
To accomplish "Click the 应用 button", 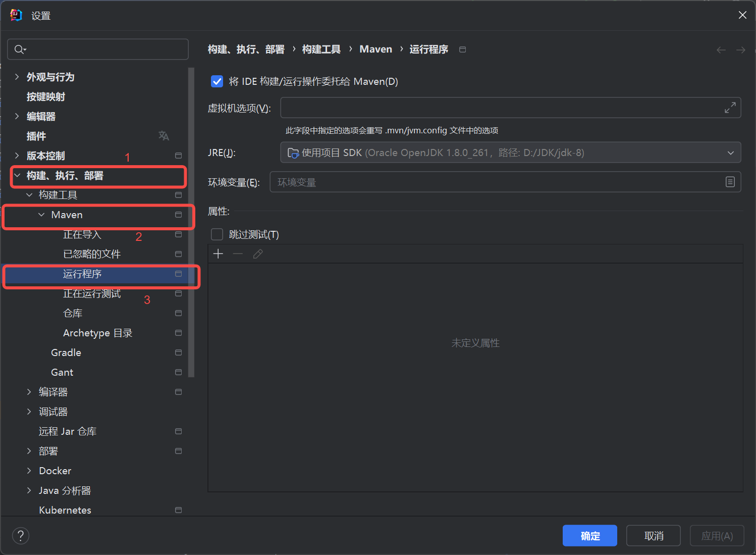I will 717,535.
